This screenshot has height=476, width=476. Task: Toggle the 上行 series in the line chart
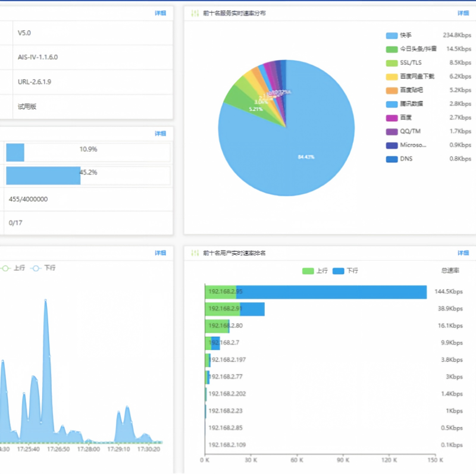tap(13, 268)
